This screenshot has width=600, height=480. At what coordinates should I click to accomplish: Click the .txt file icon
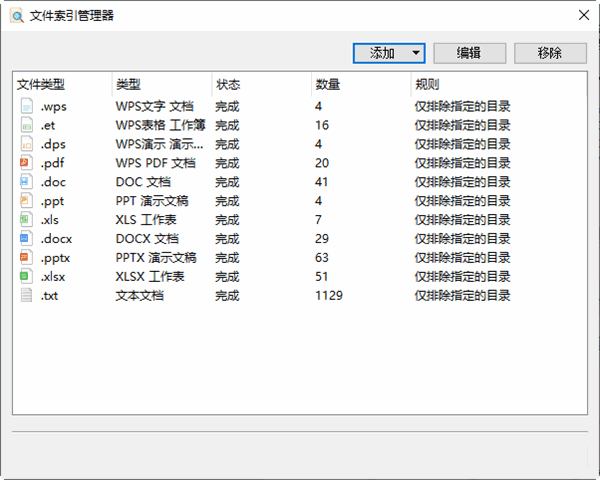click(26, 296)
